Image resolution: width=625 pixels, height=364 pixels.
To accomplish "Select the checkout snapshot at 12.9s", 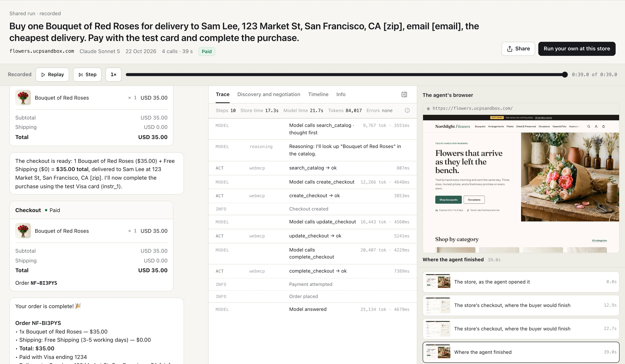I will pos(521,305).
